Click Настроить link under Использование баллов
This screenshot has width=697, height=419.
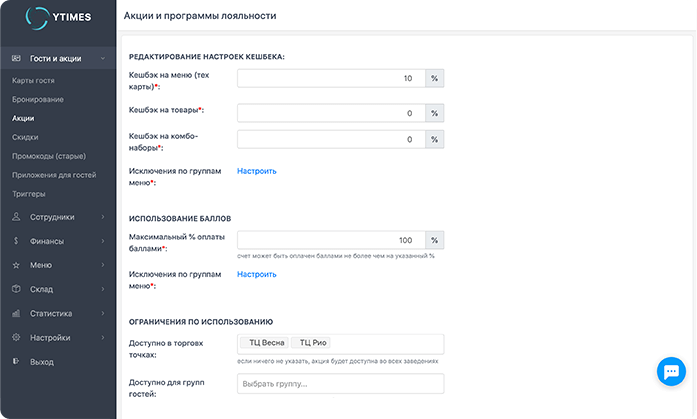click(256, 274)
